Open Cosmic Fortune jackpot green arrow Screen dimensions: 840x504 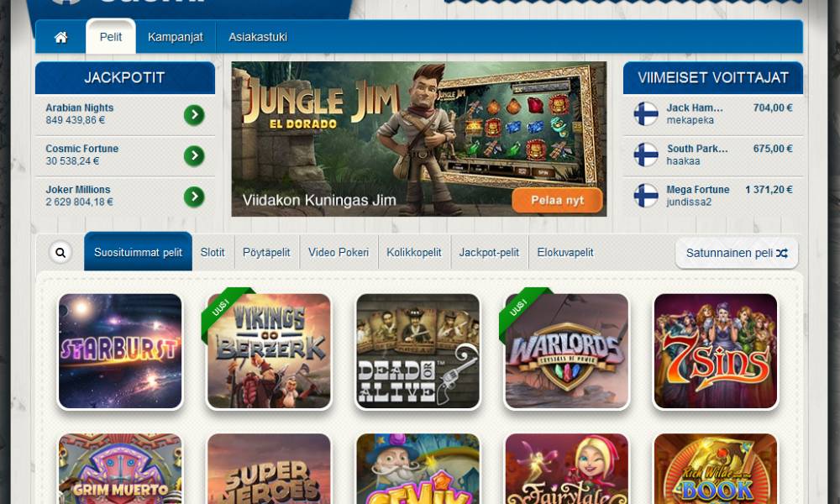194,156
